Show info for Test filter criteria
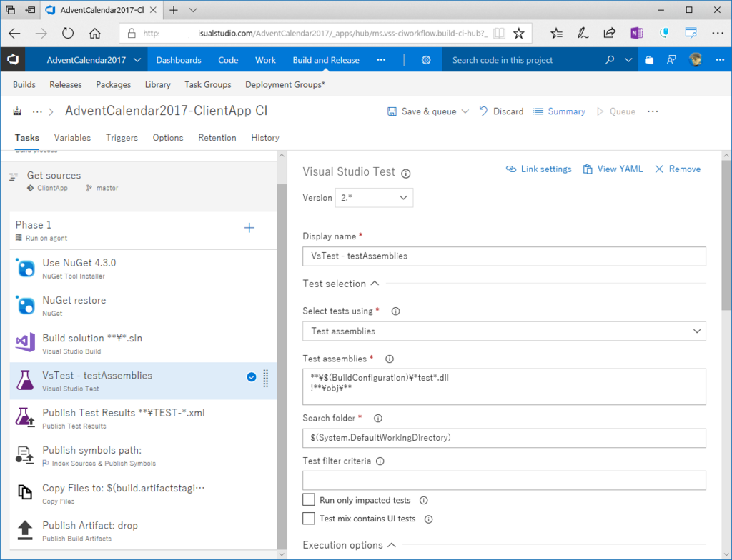 click(380, 461)
